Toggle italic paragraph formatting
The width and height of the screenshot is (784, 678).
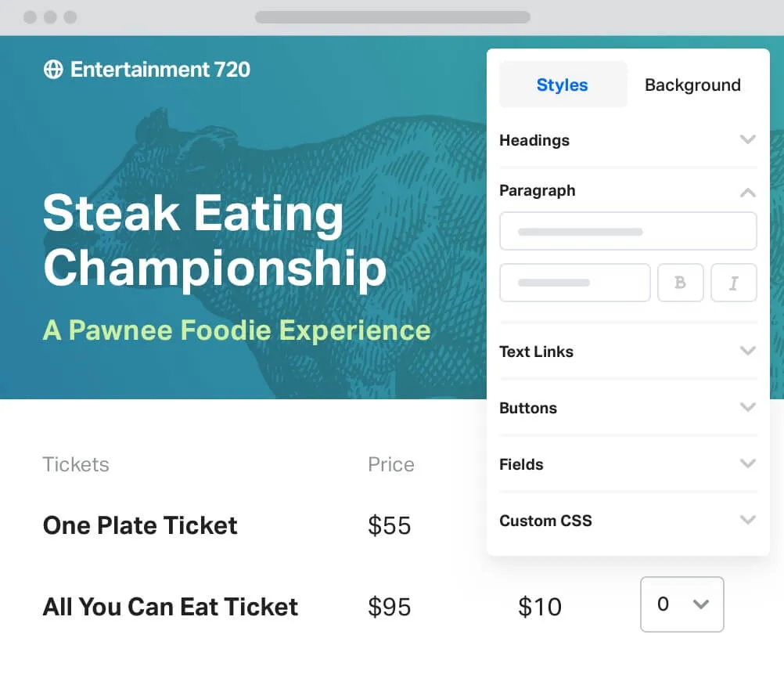coord(733,283)
